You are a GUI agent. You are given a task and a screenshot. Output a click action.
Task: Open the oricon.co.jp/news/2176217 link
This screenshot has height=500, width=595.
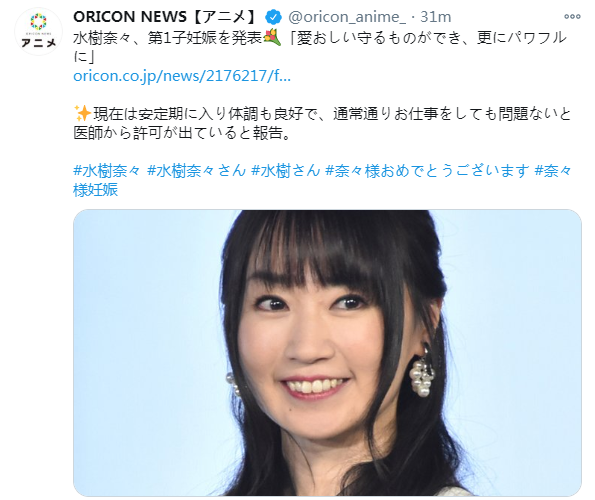click(x=182, y=76)
